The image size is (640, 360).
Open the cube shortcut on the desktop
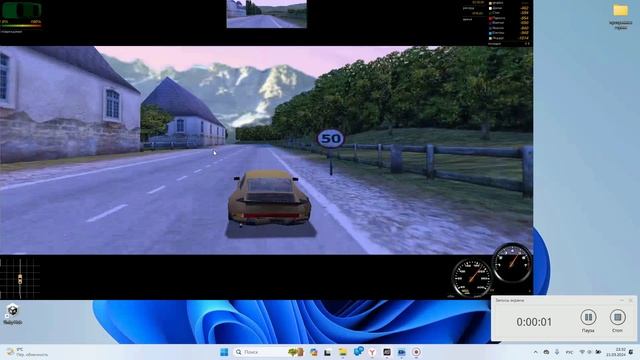[x=13, y=314]
